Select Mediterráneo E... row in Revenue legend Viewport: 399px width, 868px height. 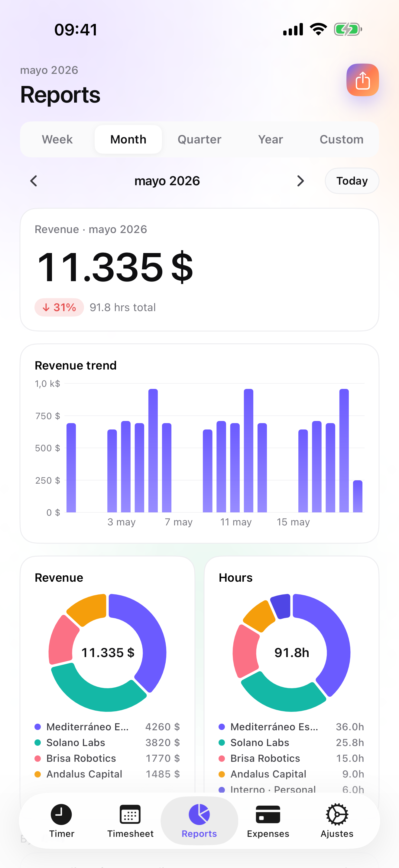pyautogui.click(x=107, y=727)
